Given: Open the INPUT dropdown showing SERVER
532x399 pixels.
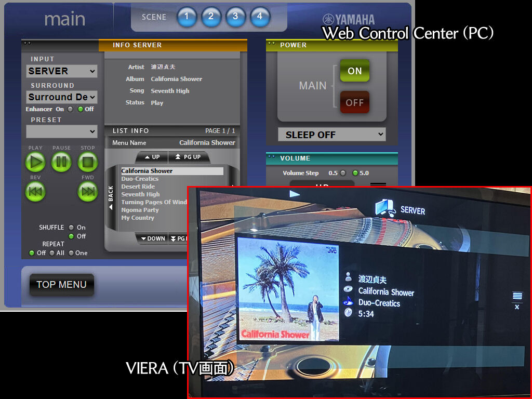Looking at the screenshot, I should pos(62,71).
